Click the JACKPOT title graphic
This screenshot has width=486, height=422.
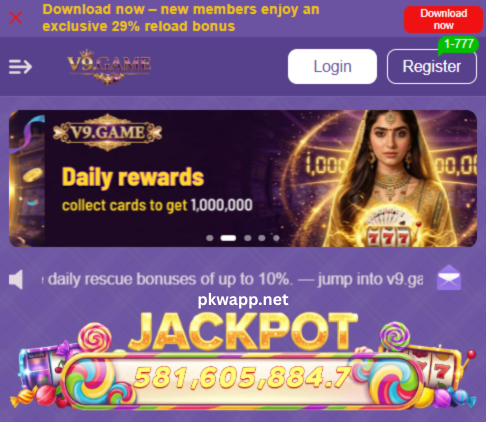click(243, 332)
